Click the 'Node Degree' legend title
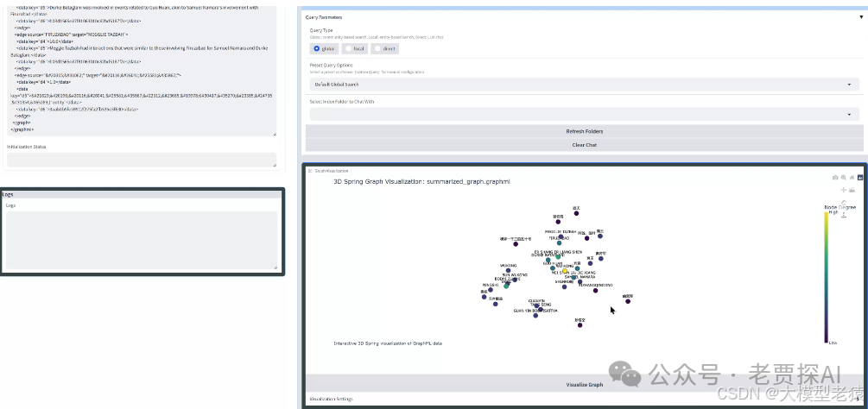The width and height of the screenshot is (868, 409). click(839, 207)
